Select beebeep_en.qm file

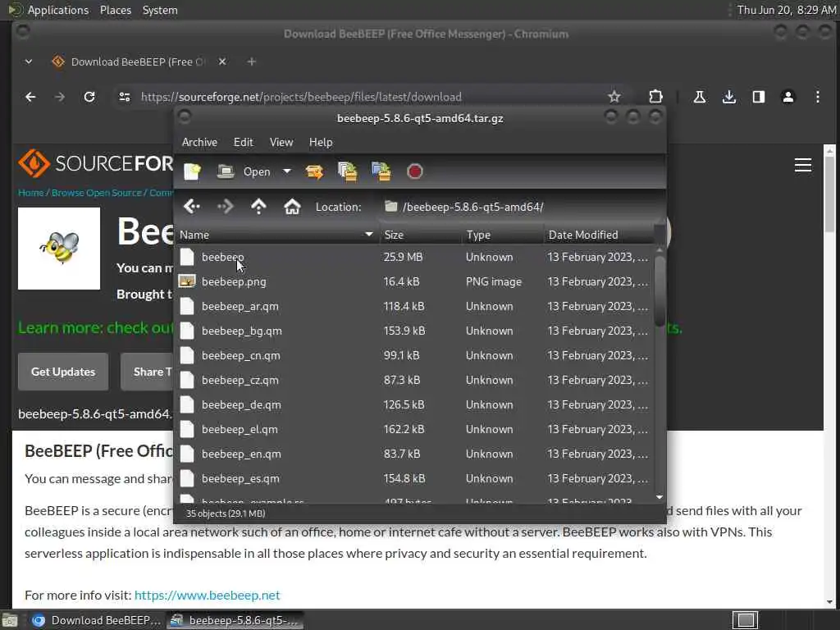tap(414, 454)
